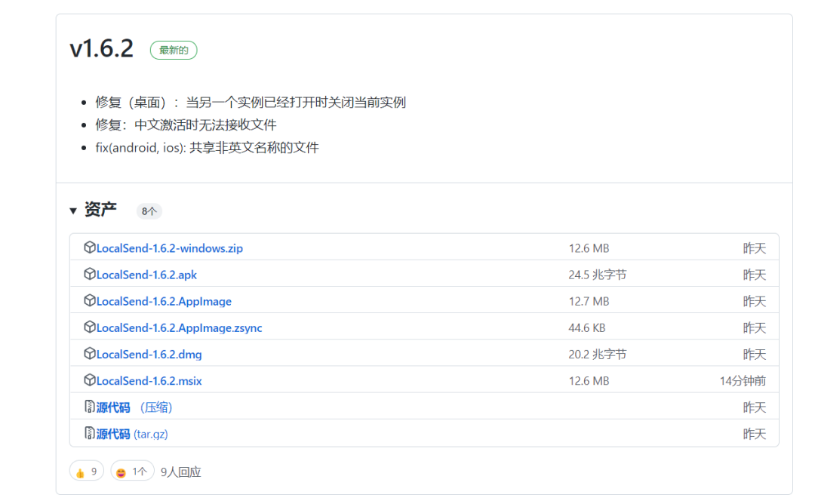Download LocalSend-1.6.2-windows.zip file
This screenshot has width=815, height=504.
click(170, 248)
